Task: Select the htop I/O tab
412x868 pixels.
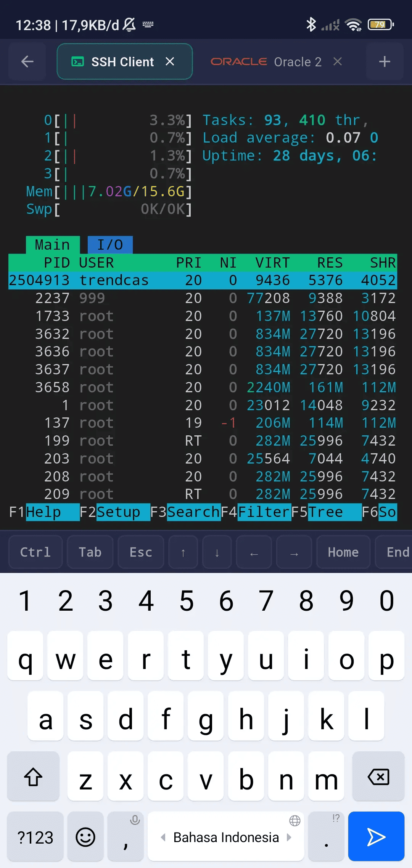Action: point(110,245)
